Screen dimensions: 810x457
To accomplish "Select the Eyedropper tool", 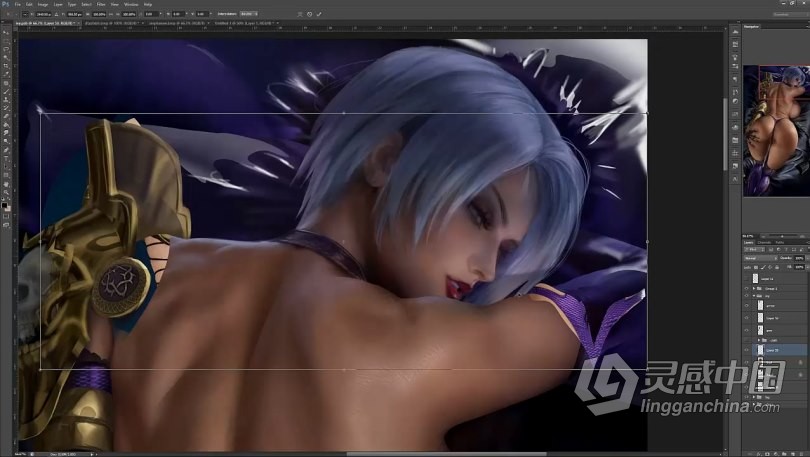I will pos(6,74).
